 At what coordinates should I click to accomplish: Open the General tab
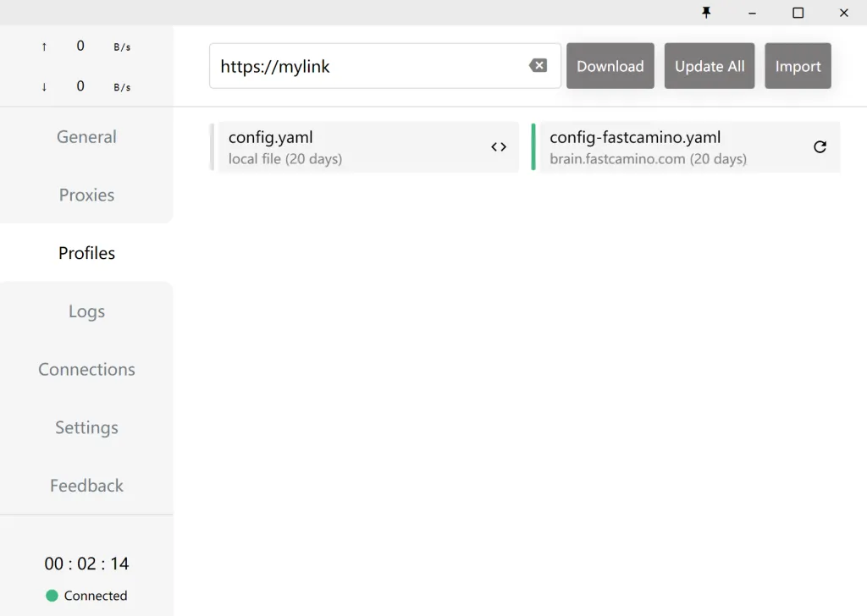[86, 137]
